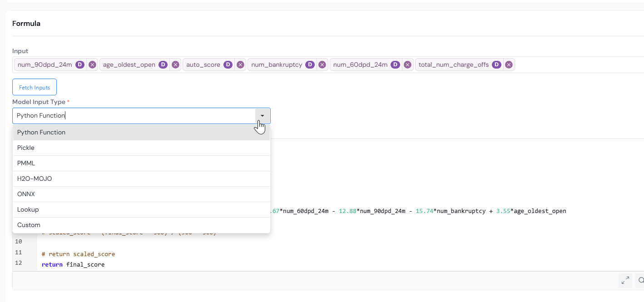This screenshot has width=644, height=302.
Task: Click 12.88*num_90dpd_24m in the code
Action: tap(372, 211)
